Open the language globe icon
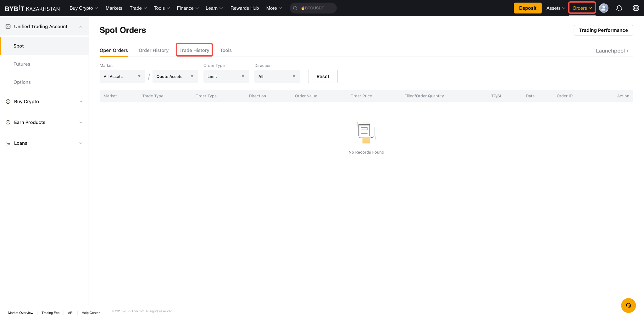 tap(636, 8)
